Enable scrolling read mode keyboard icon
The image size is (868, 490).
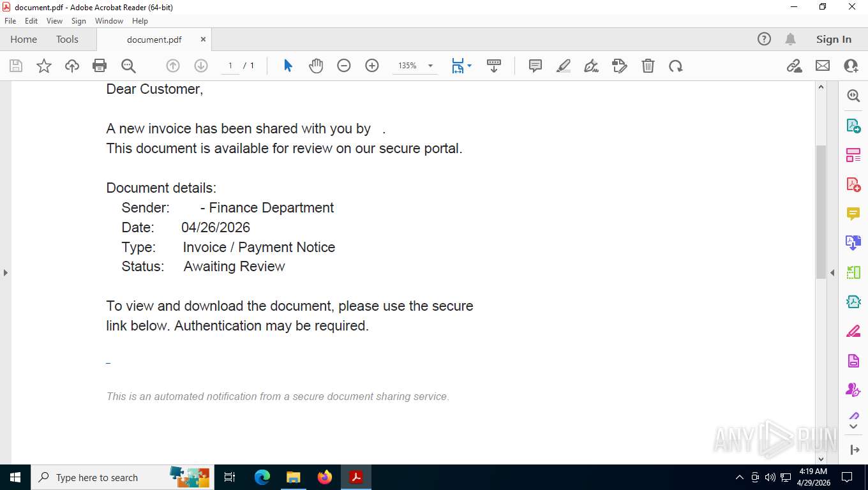click(494, 66)
